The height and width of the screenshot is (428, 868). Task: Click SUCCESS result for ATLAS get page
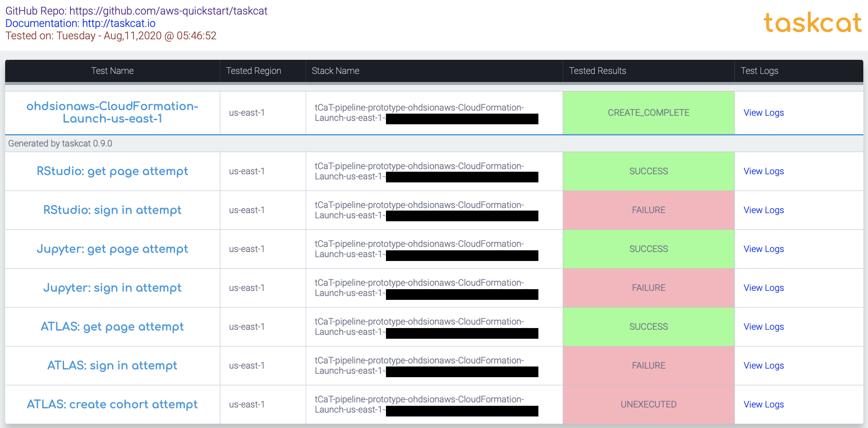click(x=649, y=327)
